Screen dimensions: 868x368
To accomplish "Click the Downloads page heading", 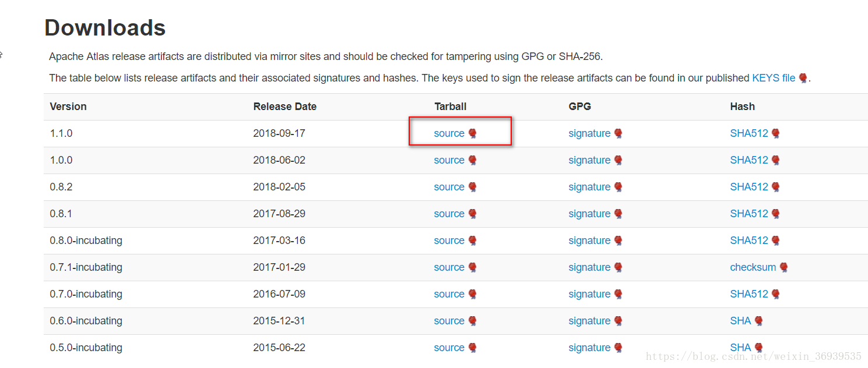I will pos(105,28).
